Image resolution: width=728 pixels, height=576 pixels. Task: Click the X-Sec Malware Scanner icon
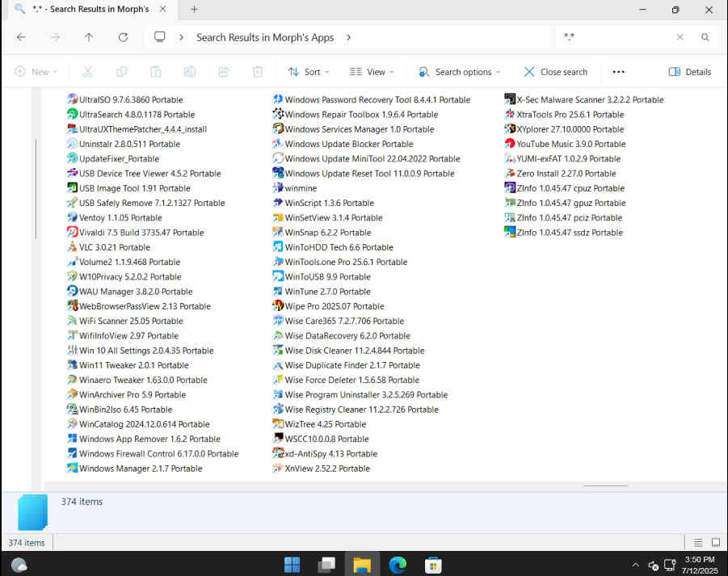[510, 99]
